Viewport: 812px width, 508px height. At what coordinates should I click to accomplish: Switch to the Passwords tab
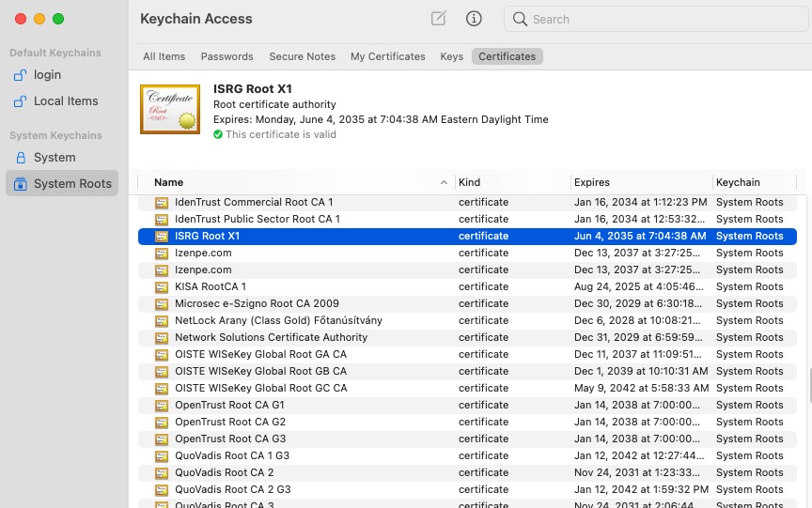(226, 56)
